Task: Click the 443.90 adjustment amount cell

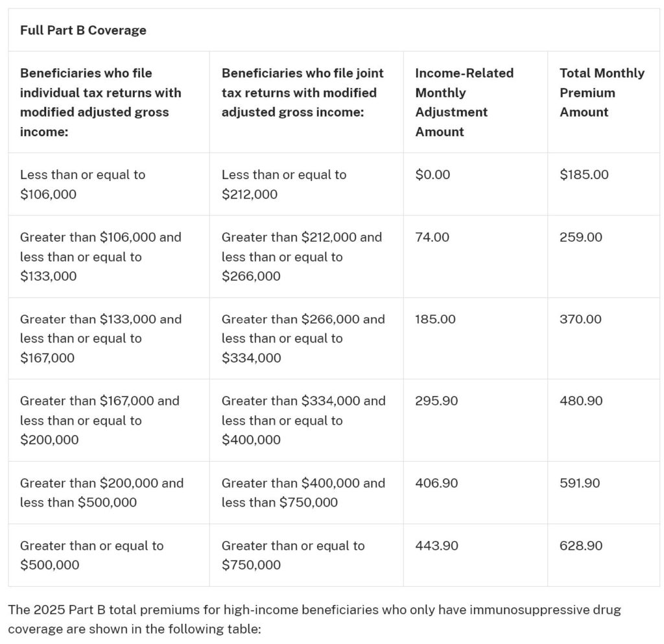Action: (x=436, y=546)
